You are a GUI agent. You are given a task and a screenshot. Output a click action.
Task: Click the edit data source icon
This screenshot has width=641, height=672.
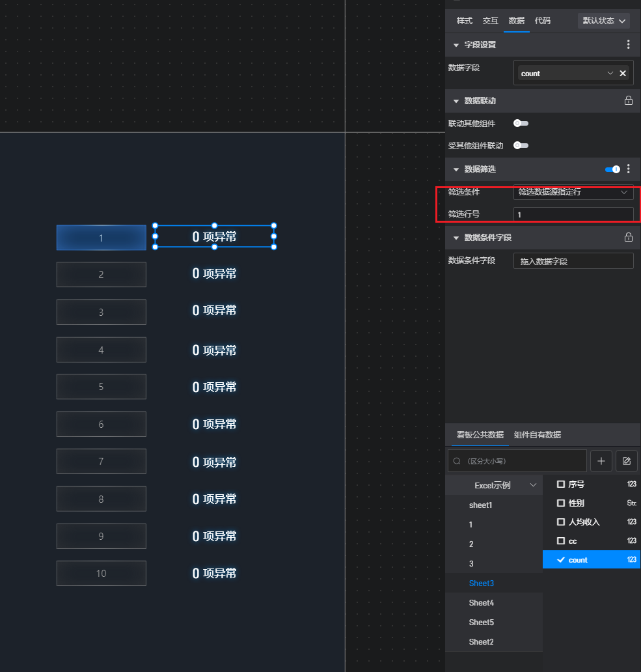626,461
